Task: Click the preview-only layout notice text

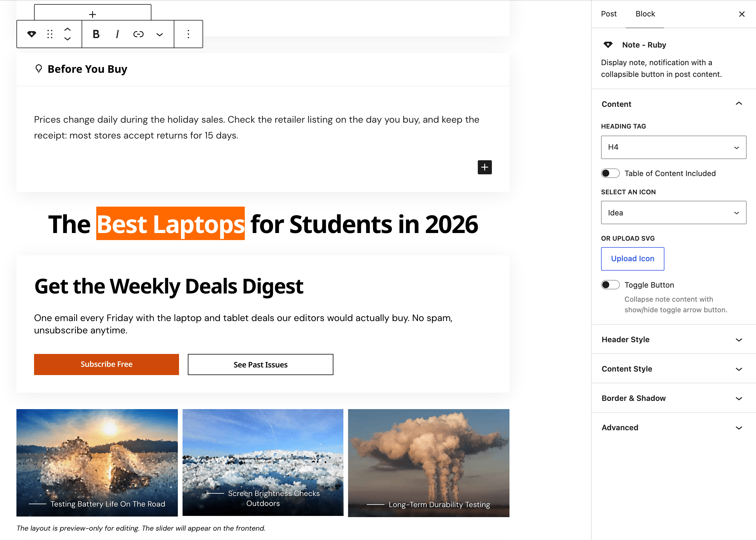Action: tap(141, 528)
